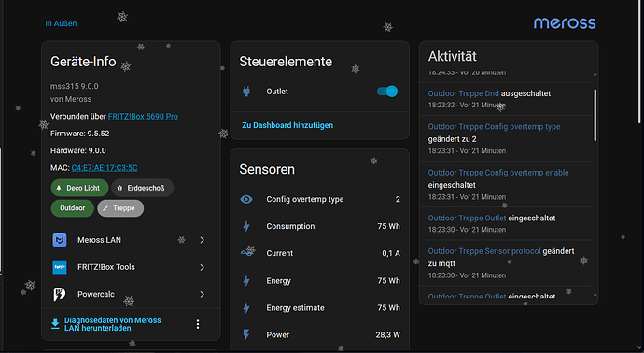Open the Power sensor row label
644x353 pixels.
point(277,335)
